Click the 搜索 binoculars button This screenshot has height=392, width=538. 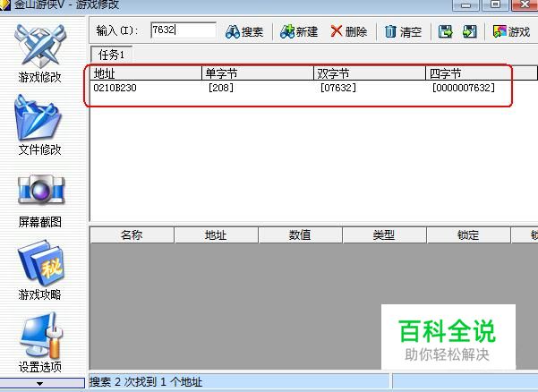[x=244, y=32]
